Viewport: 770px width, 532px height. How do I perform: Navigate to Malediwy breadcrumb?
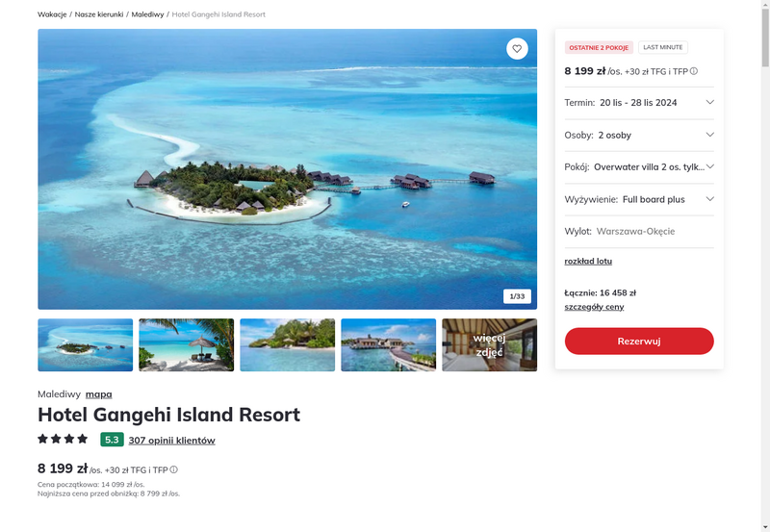coord(147,14)
